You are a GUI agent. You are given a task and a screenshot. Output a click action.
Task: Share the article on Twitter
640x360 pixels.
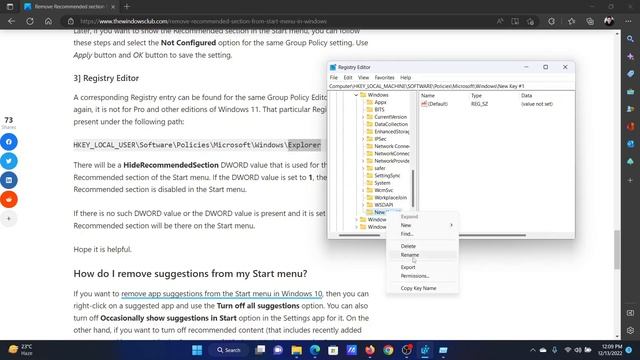[x=9, y=161]
